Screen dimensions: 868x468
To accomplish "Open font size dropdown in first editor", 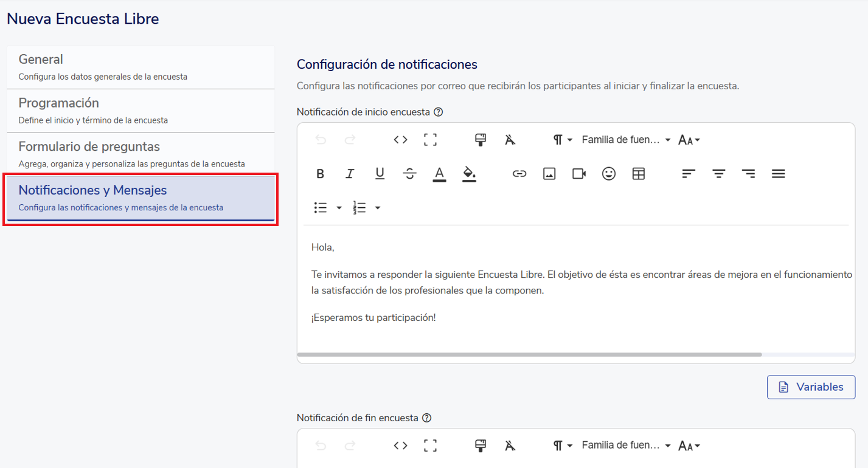I will tap(689, 140).
